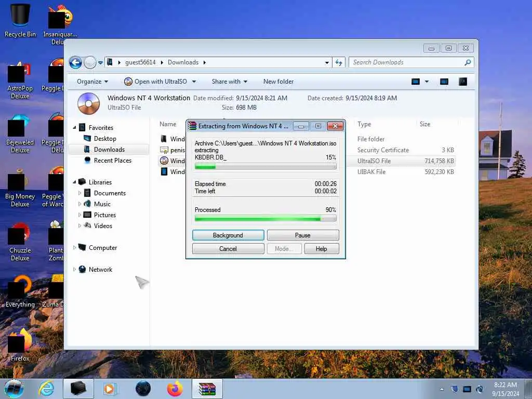532x399 pixels.
Task: Toggle the preview pane icon
Action: tap(444, 82)
